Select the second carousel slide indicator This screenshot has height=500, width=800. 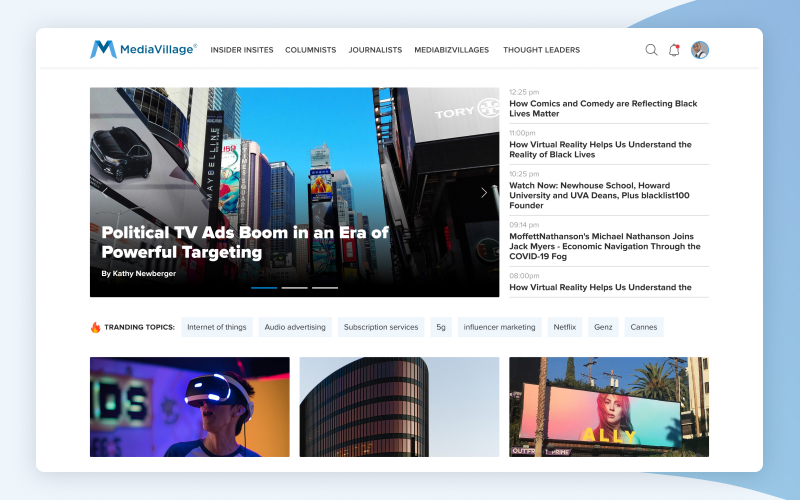[x=294, y=288]
